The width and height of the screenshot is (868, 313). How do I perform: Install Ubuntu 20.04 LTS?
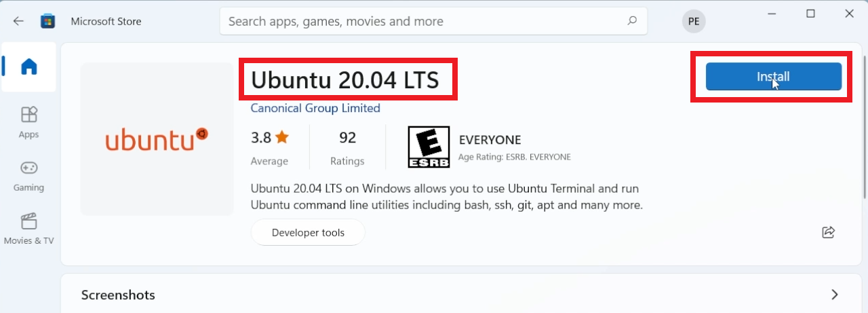(x=773, y=77)
